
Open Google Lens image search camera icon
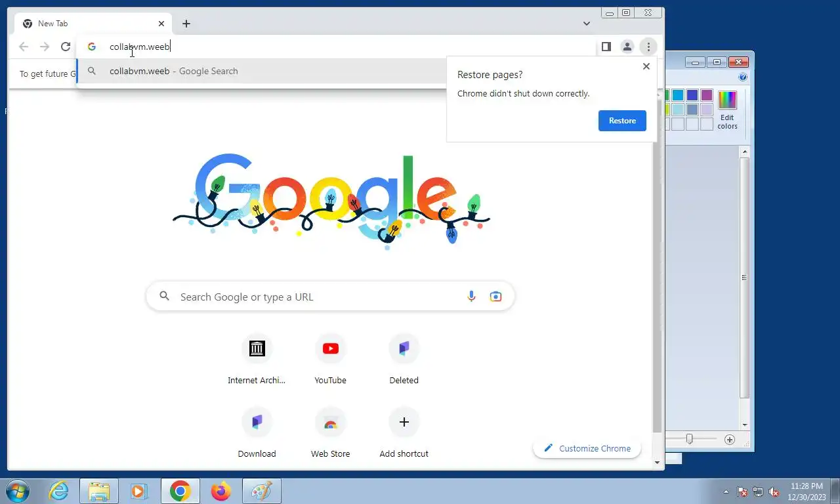495,297
